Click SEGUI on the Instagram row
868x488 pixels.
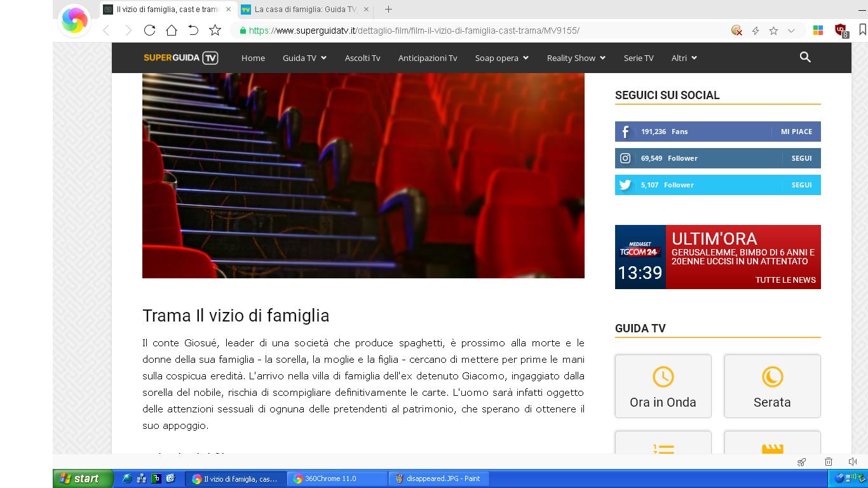801,158
